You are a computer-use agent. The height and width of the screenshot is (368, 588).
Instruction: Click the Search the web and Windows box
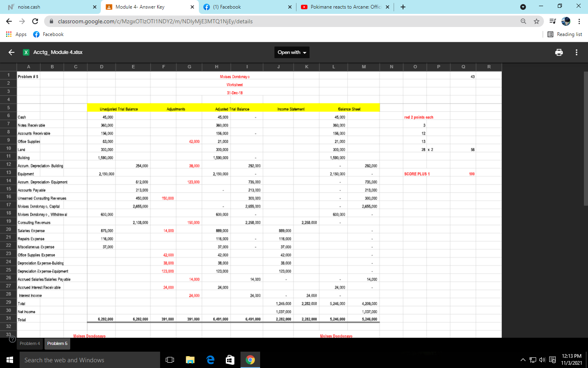(90, 360)
